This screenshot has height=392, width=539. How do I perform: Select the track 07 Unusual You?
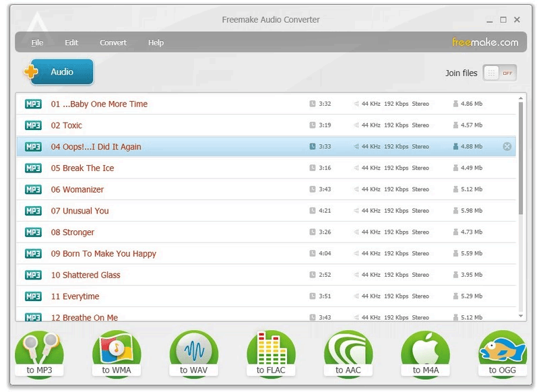coord(266,211)
